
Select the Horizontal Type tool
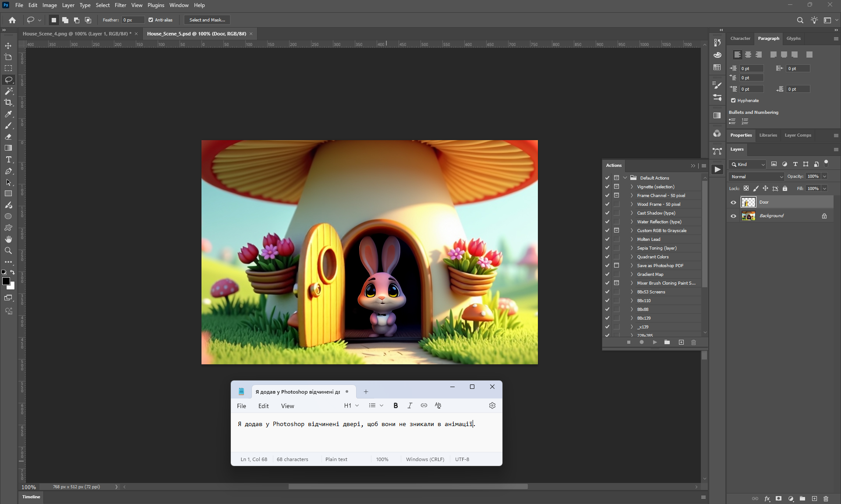8,160
